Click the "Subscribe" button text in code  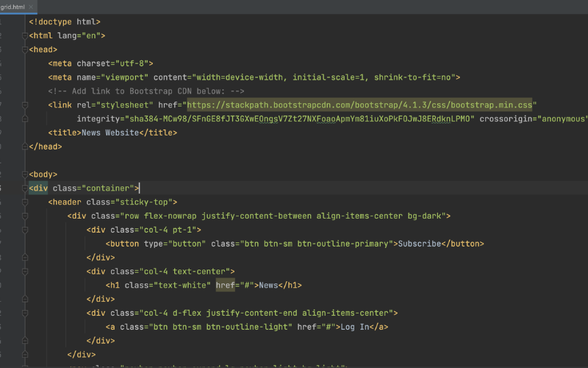click(x=419, y=244)
